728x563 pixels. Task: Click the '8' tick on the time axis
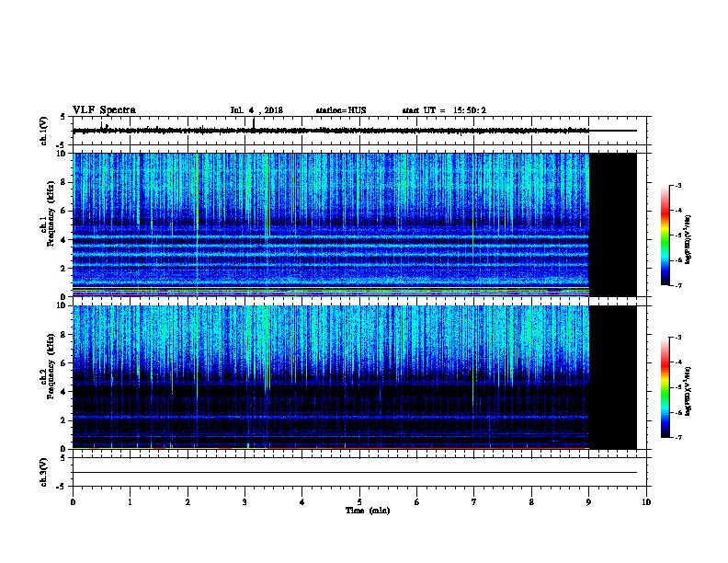coord(531,501)
